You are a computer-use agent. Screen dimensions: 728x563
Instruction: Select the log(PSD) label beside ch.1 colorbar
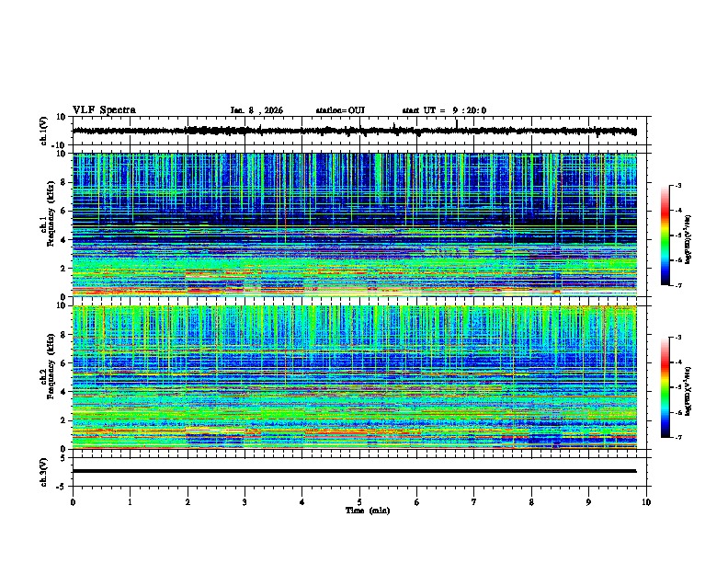(x=688, y=239)
